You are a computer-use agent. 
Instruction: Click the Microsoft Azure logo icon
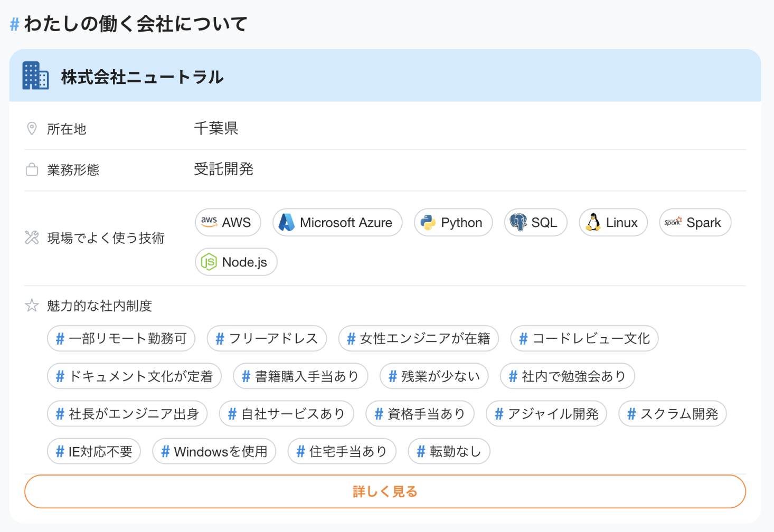pos(287,222)
